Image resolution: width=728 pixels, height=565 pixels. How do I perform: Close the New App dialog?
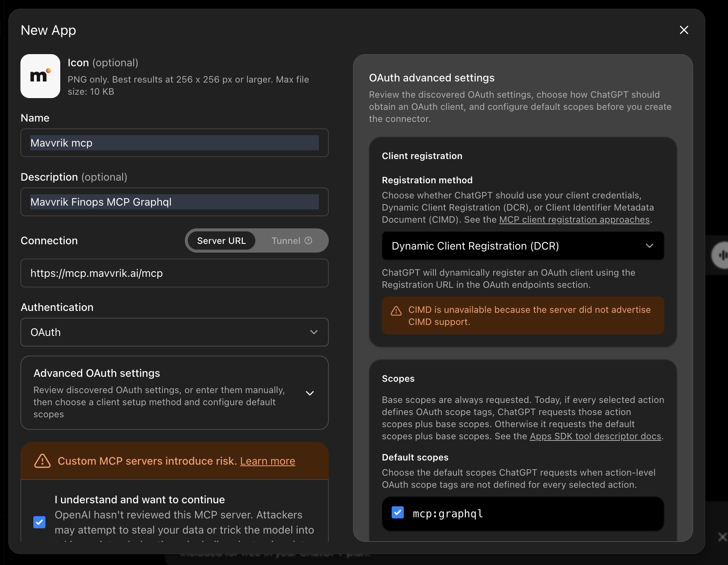coord(684,30)
